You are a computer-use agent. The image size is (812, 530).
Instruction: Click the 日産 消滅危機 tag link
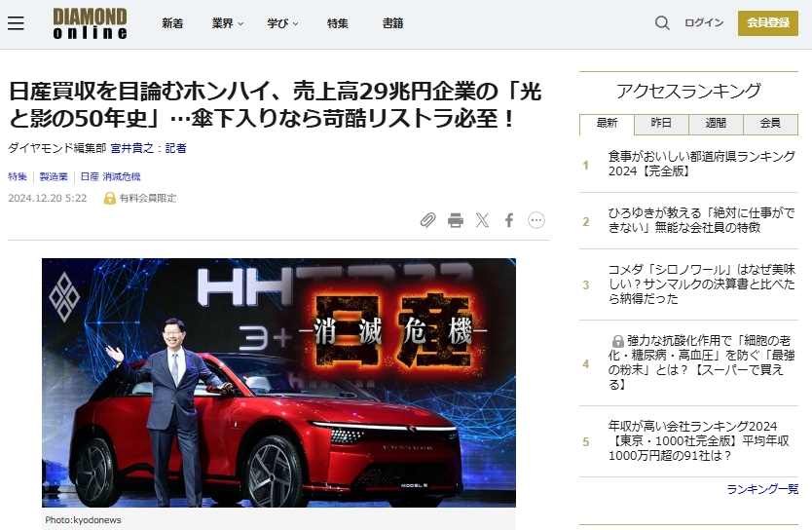pyautogui.click(x=111, y=176)
